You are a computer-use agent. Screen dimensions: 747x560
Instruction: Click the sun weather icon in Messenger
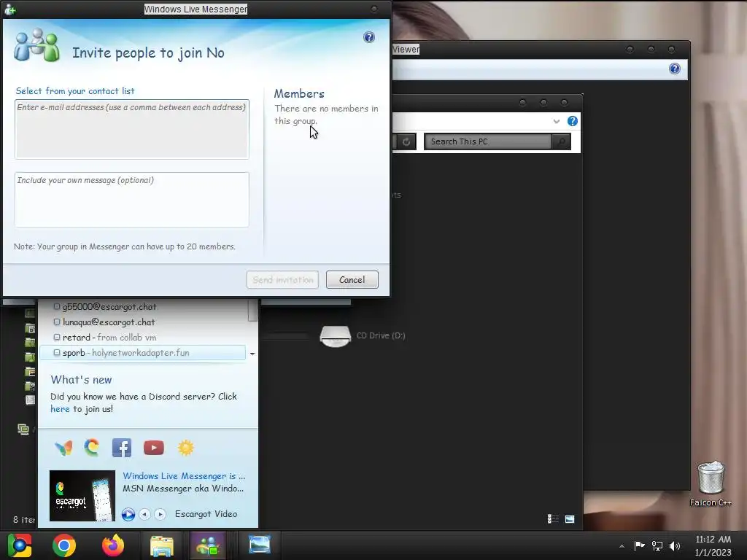pyautogui.click(x=186, y=448)
